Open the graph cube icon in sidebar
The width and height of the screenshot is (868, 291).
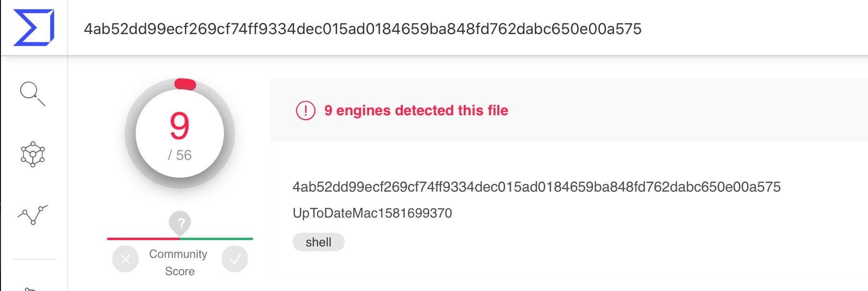33,154
